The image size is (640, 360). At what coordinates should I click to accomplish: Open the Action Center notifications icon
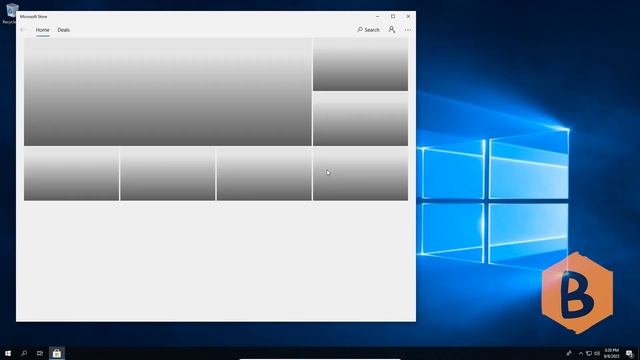(x=629, y=353)
